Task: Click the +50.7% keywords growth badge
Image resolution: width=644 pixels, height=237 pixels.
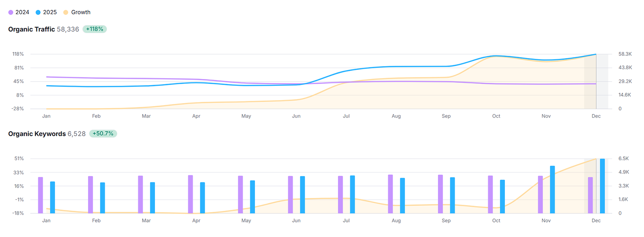Action: click(103, 134)
